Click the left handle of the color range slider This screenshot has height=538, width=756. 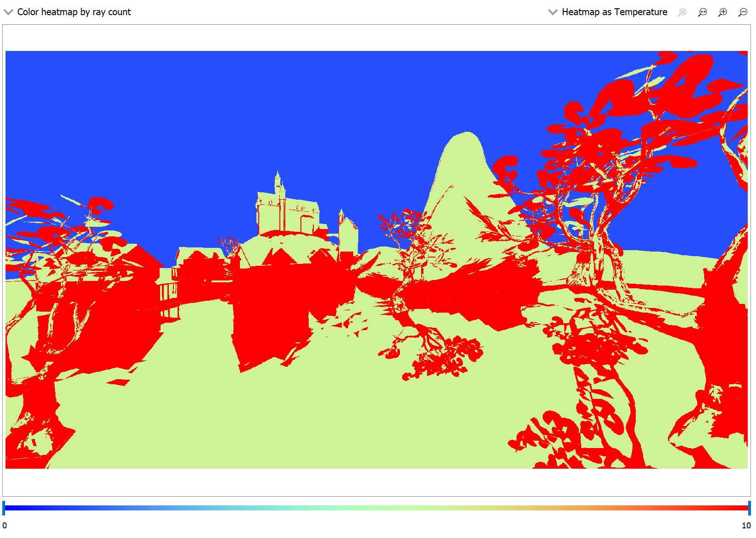tap(4, 508)
